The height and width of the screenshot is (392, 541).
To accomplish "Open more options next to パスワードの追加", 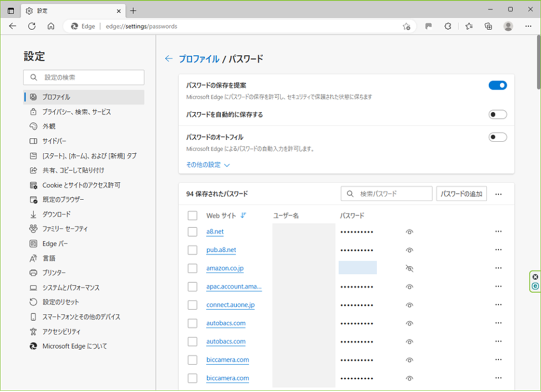I will [x=498, y=194].
